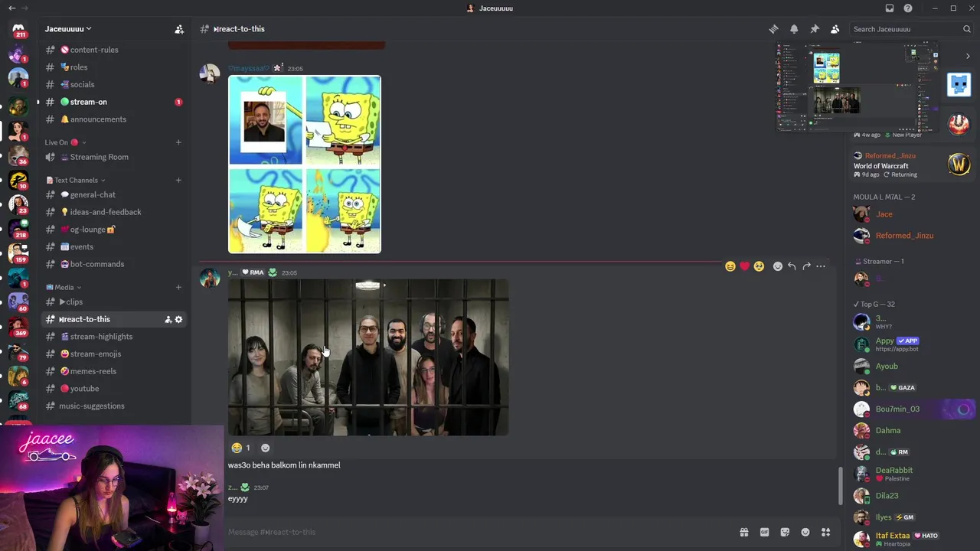Open Jaceuuuuu server dropdown menu
980x551 pixels.
pos(68,29)
